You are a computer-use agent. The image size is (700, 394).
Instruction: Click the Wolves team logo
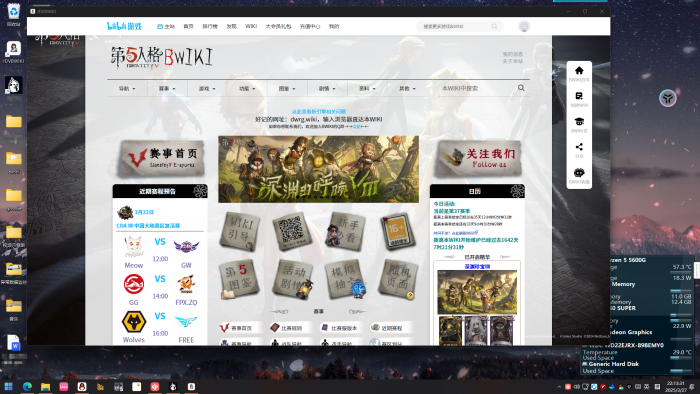pyautogui.click(x=133, y=322)
